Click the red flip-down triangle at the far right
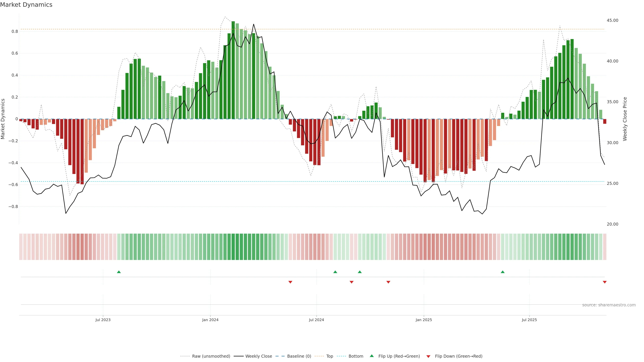 click(604, 282)
